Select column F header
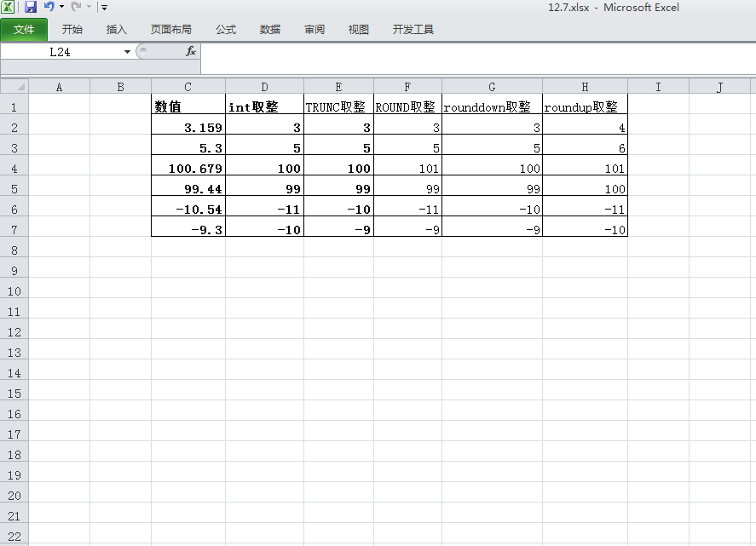756x546 pixels. point(408,87)
